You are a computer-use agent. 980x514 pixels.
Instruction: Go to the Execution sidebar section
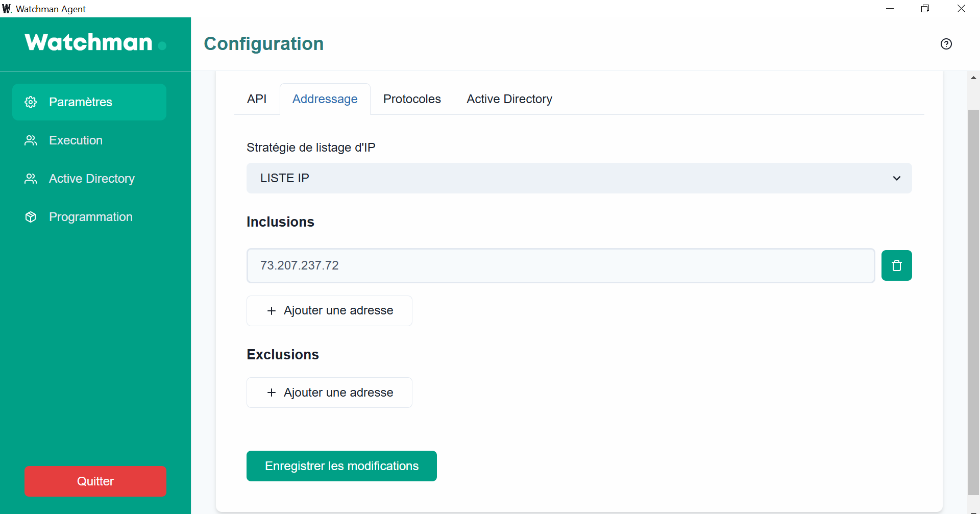(x=89, y=140)
